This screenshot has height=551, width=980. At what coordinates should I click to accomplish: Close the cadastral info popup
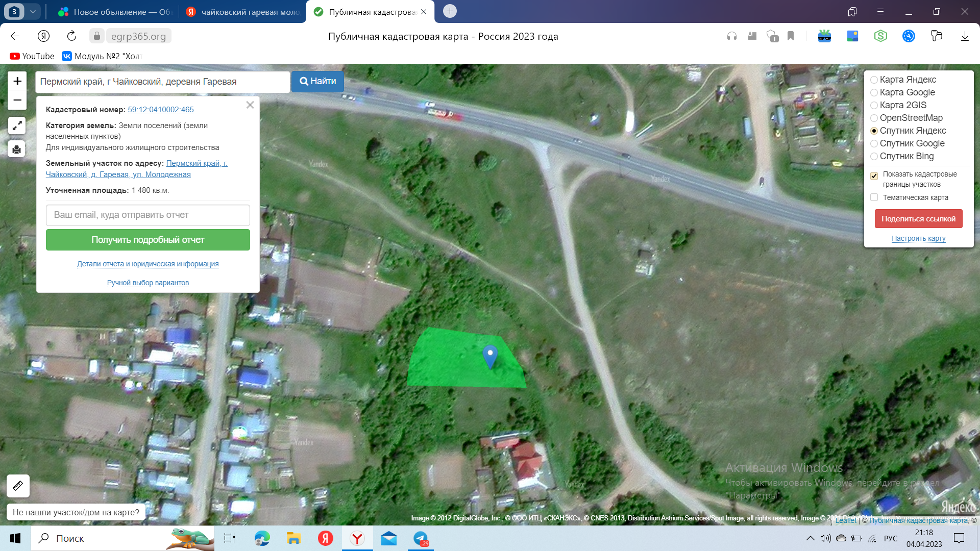(x=250, y=105)
